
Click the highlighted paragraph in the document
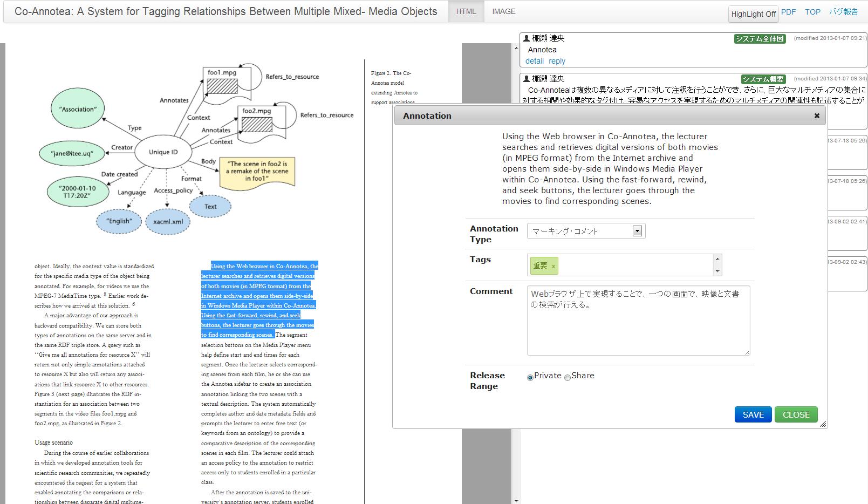click(259, 301)
